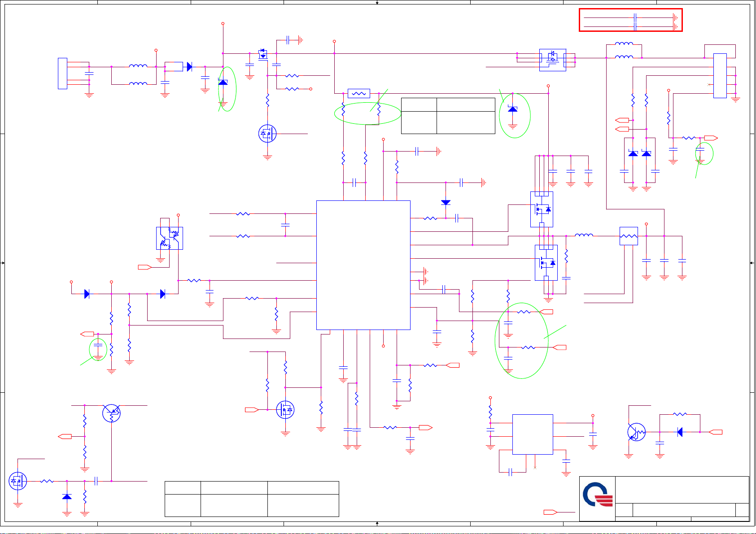The image size is (756, 534).
Task: Click the off-page port at the far bottom right
Action: tap(716, 432)
